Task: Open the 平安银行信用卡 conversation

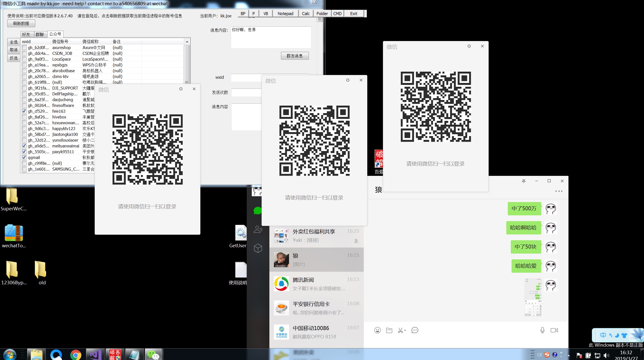Action: tap(316, 308)
